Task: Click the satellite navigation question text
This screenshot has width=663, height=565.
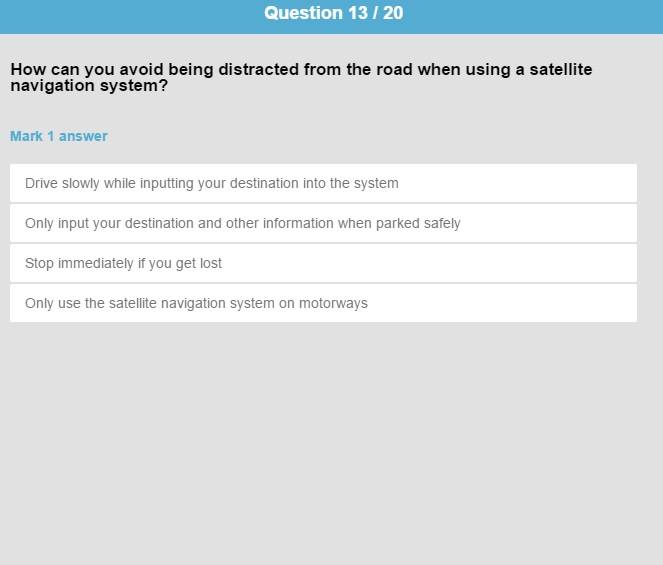Action: pyautogui.click(x=301, y=77)
